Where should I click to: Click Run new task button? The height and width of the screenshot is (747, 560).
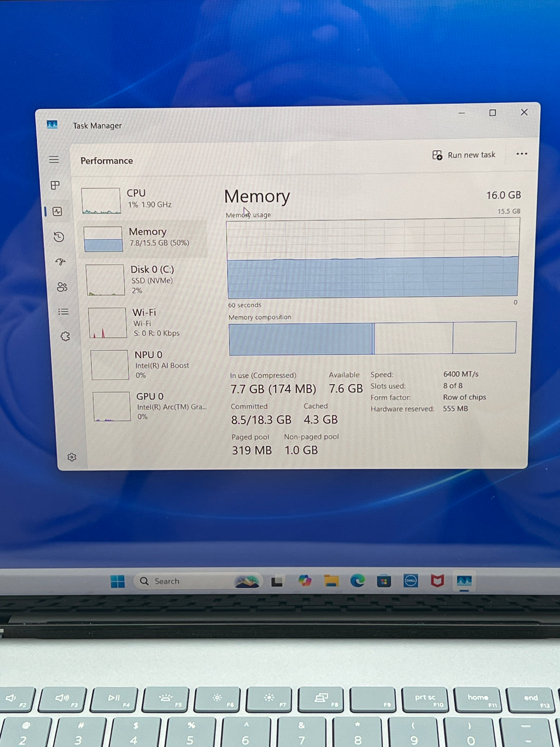click(x=464, y=155)
